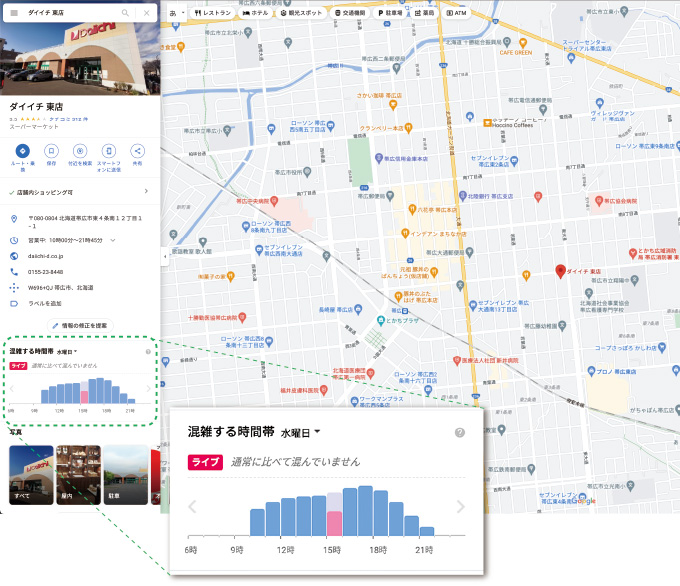Click the 福井皮膚科医院 map pin
680x586 pixels.
(324, 390)
